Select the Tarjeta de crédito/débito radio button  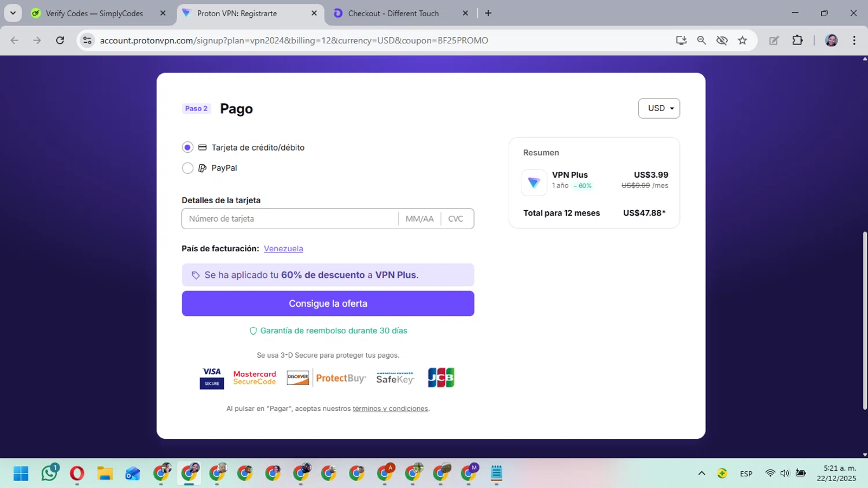187,147
